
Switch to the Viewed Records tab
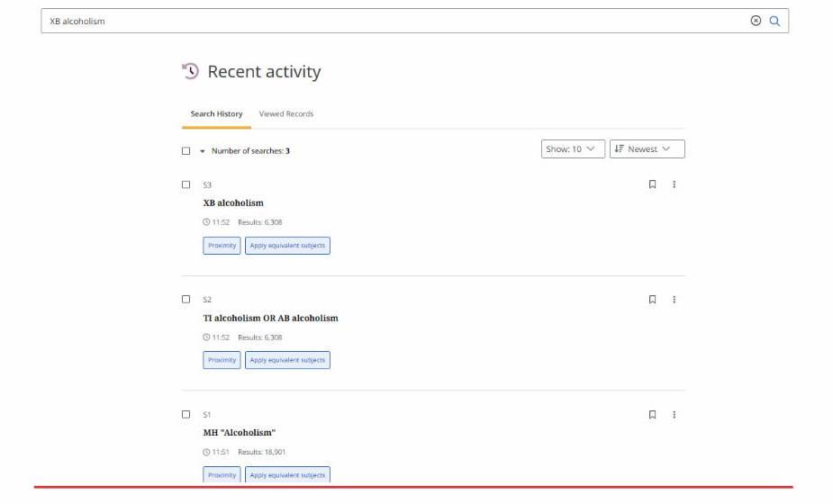tap(285, 114)
